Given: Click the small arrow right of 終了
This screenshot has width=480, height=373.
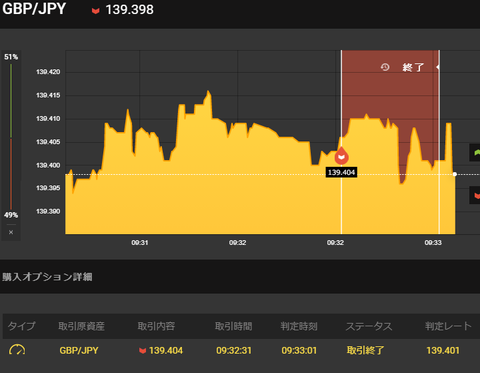Looking at the screenshot, I should pos(437,67).
